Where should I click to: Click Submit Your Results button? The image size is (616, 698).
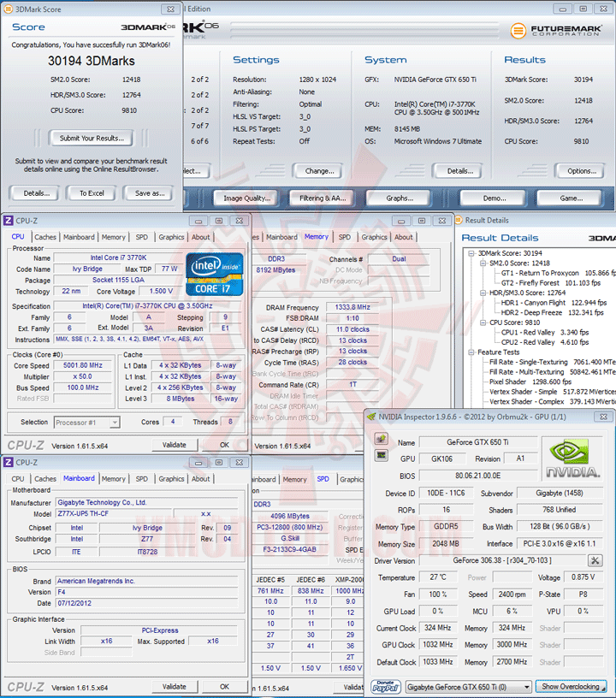point(92,138)
